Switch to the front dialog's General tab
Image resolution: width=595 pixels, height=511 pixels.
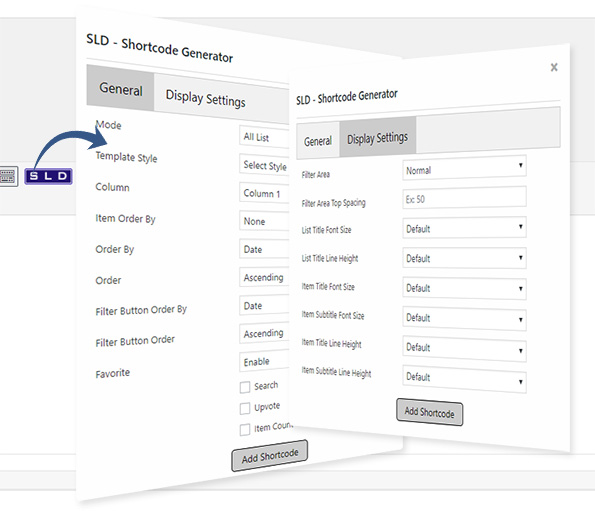(x=318, y=140)
